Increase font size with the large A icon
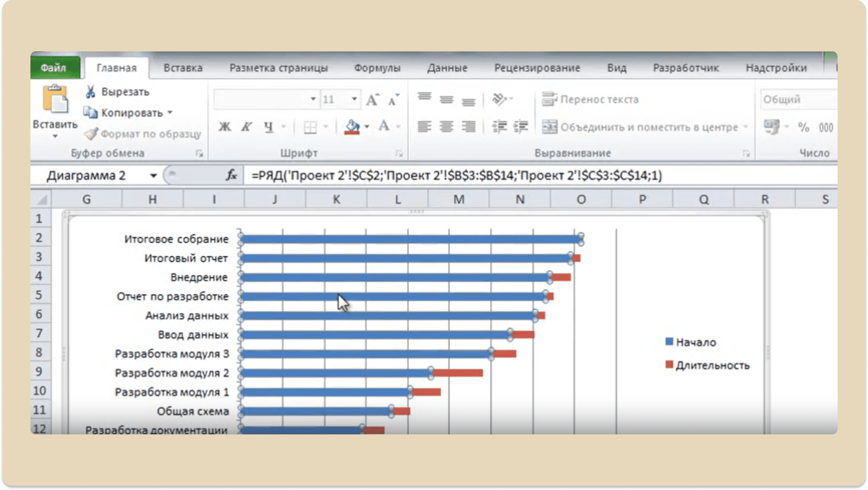868x490 pixels. (372, 100)
